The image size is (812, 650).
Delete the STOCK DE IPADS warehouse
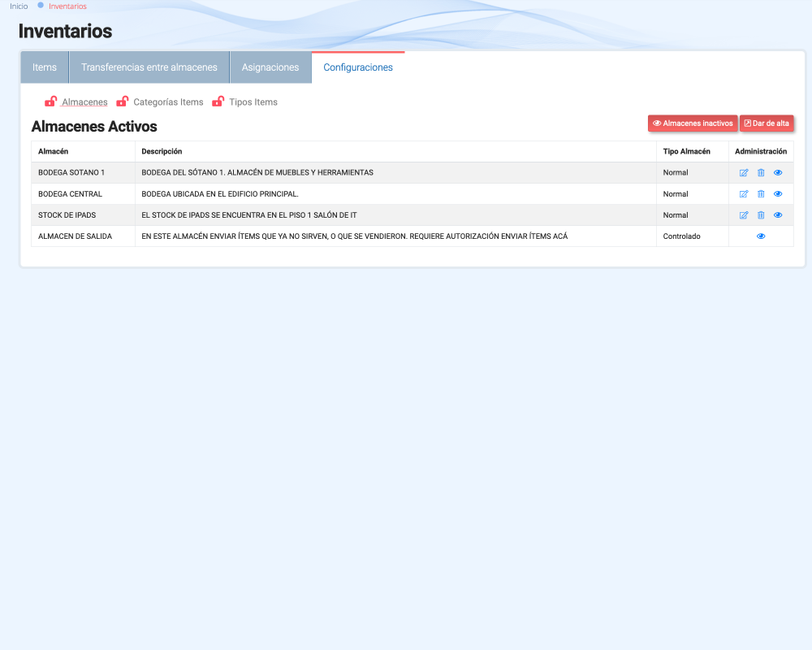pyautogui.click(x=761, y=215)
